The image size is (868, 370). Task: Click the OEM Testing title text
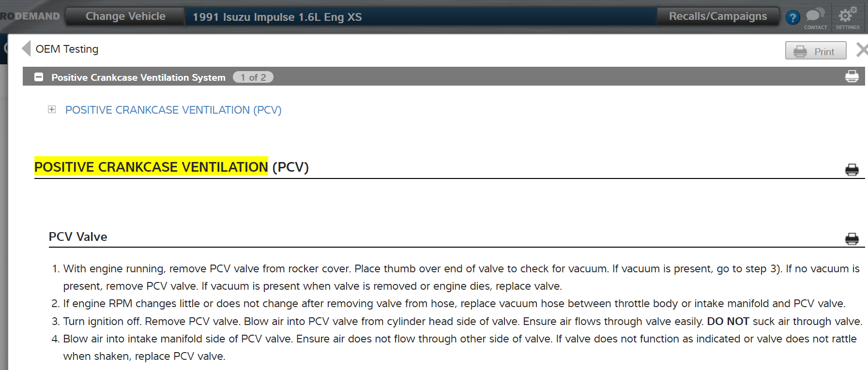[67, 49]
